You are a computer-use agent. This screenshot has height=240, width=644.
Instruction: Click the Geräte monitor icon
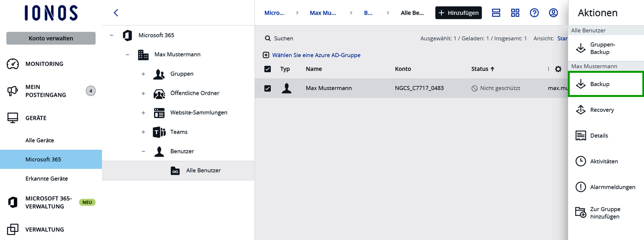point(13,118)
